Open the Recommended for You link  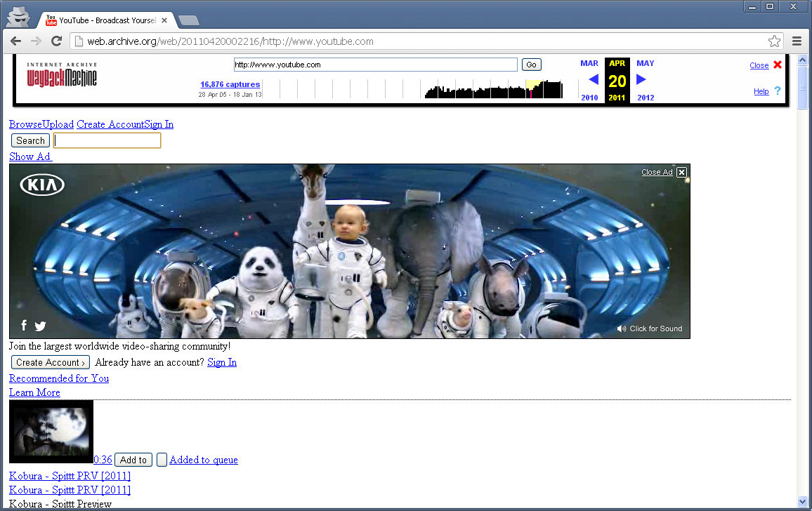click(59, 378)
